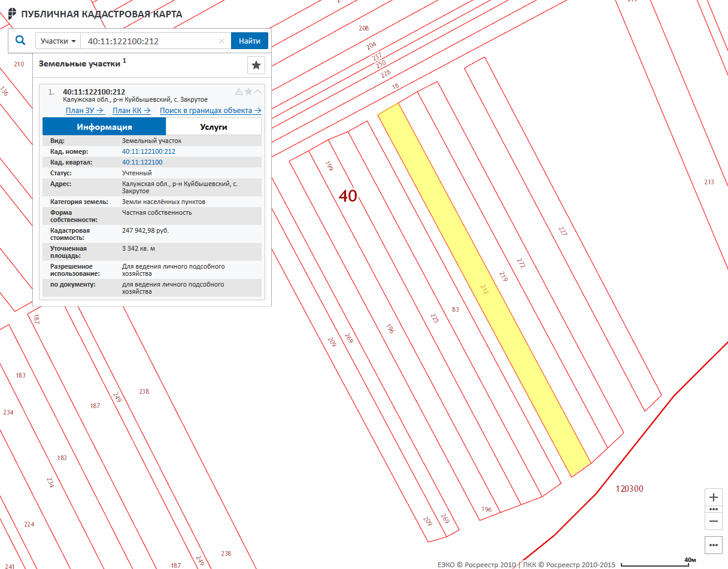Zoom out the map with minus

coord(713,521)
